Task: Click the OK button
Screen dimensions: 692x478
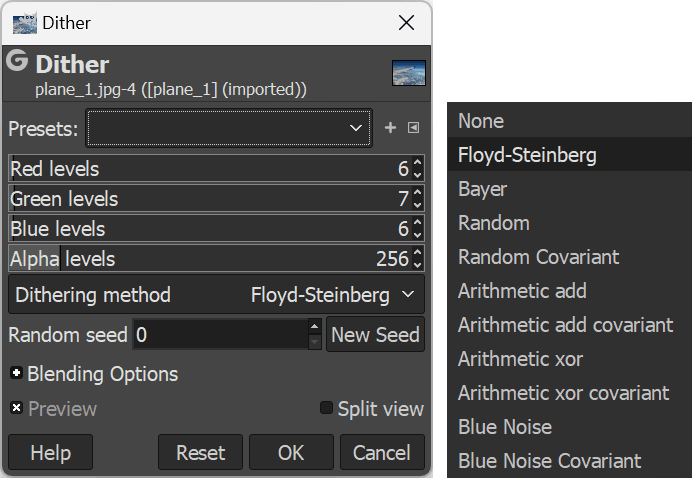Action: 291,452
